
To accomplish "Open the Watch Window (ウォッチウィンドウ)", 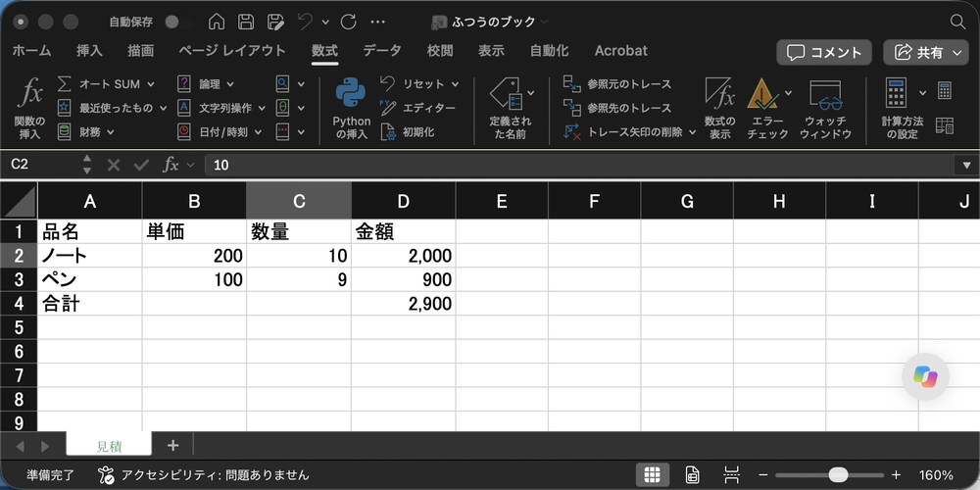I will [825, 108].
